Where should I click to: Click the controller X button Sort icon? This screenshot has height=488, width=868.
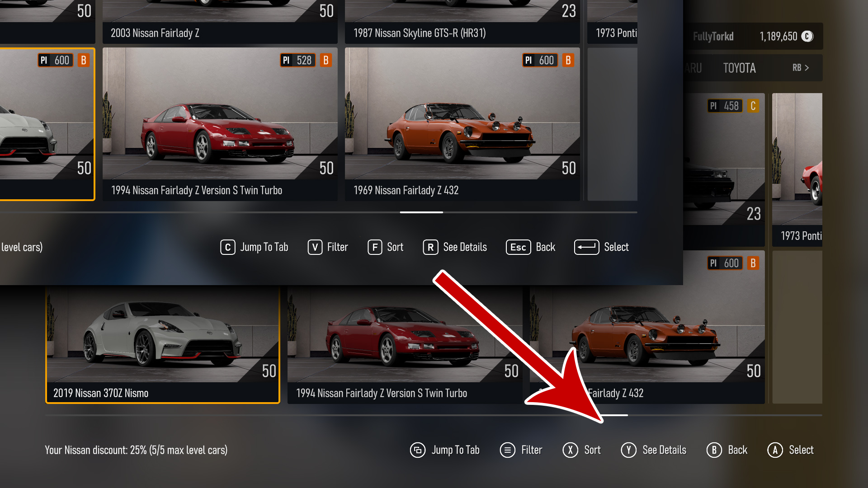(570, 450)
